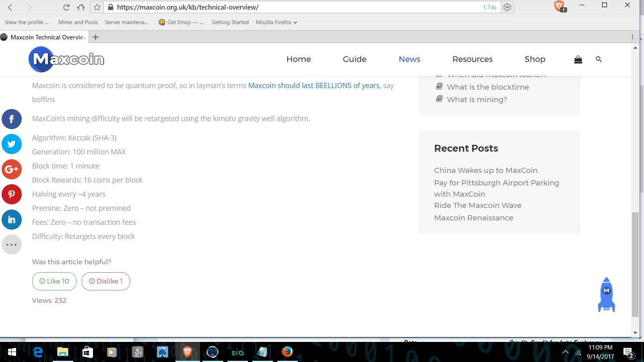Launch Microsoft Edge from the taskbar

coord(38,352)
